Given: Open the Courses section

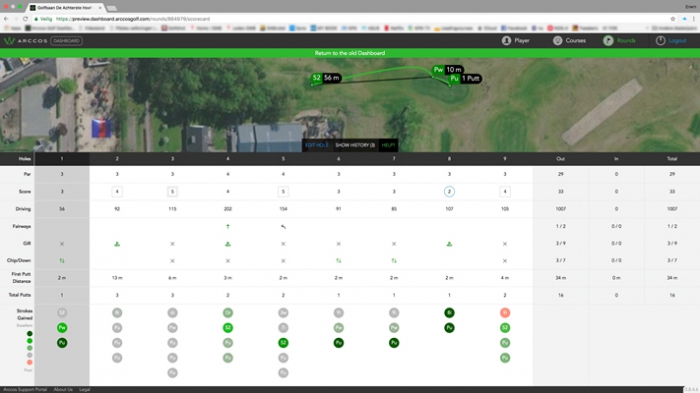Looking at the screenshot, I should pos(569,41).
